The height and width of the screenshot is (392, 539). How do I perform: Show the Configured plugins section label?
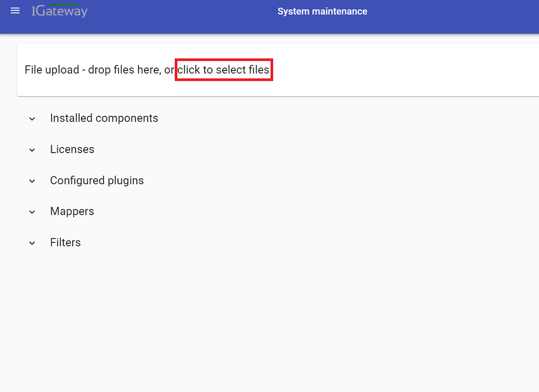point(97,180)
